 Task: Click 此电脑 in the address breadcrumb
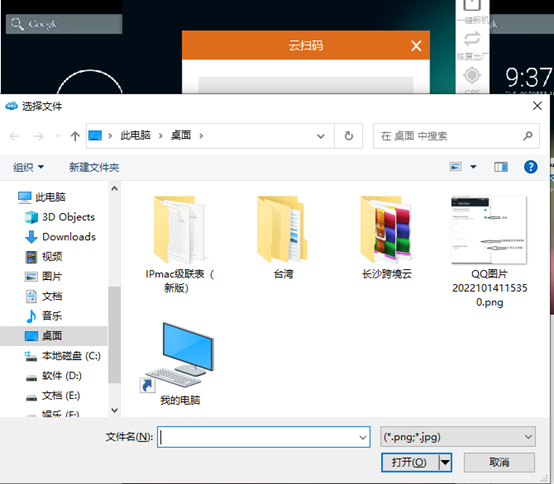click(x=136, y=135)
